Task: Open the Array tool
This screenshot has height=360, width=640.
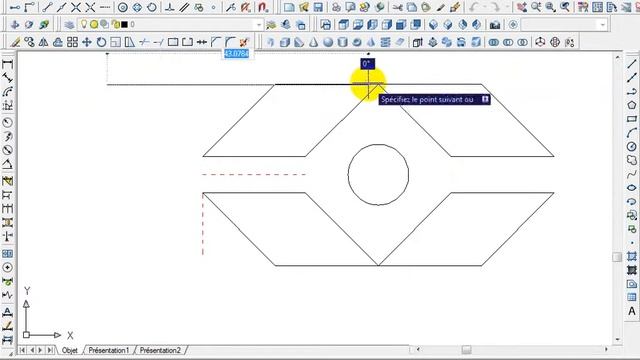Action: tap(72, 42)
